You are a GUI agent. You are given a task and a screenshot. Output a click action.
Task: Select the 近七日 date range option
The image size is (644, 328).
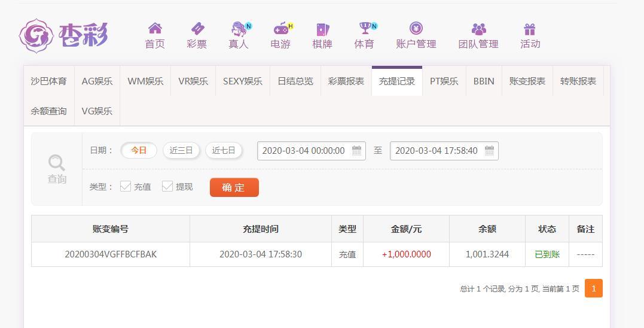(224, 150)
